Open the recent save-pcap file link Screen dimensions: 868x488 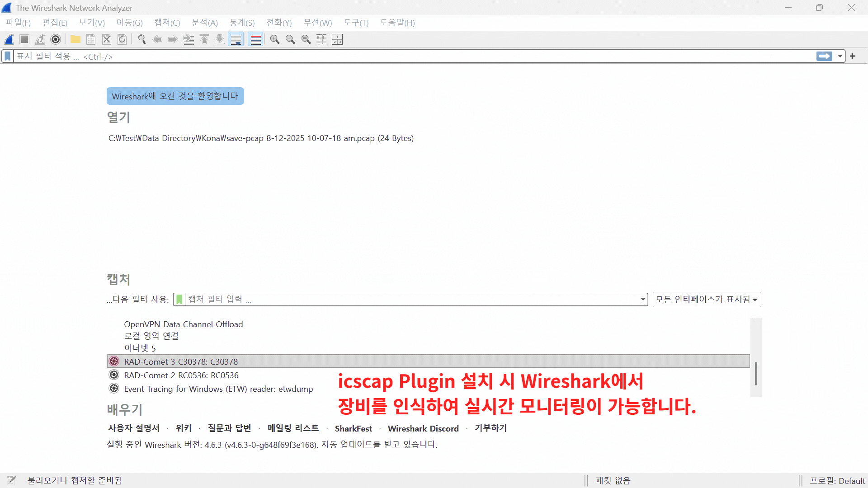click(x=260, y=138)
